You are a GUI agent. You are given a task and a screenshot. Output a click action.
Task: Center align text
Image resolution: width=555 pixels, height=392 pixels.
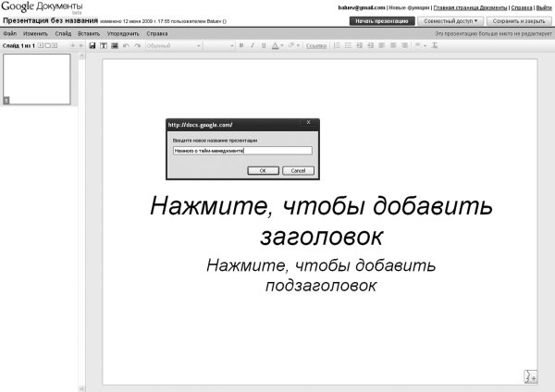[393, 45]
